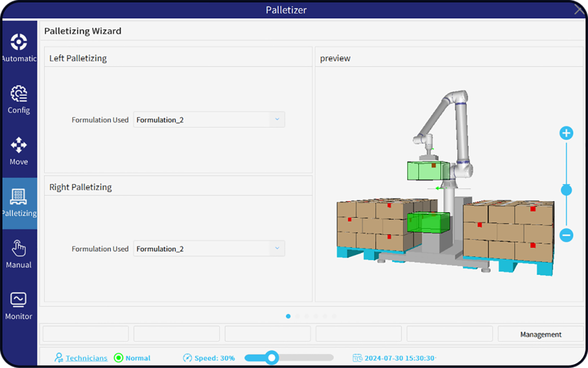Expand the Right Palletizing Formulation Used dropdown
Viewport: 588px width, 368px height.
[277, 248]
